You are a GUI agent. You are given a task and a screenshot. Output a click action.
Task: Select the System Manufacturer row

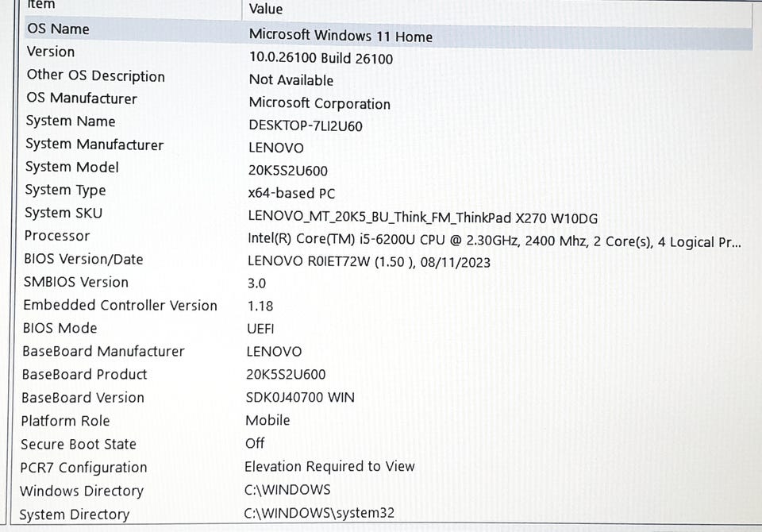pyautogui.click(x=94, y=145)
